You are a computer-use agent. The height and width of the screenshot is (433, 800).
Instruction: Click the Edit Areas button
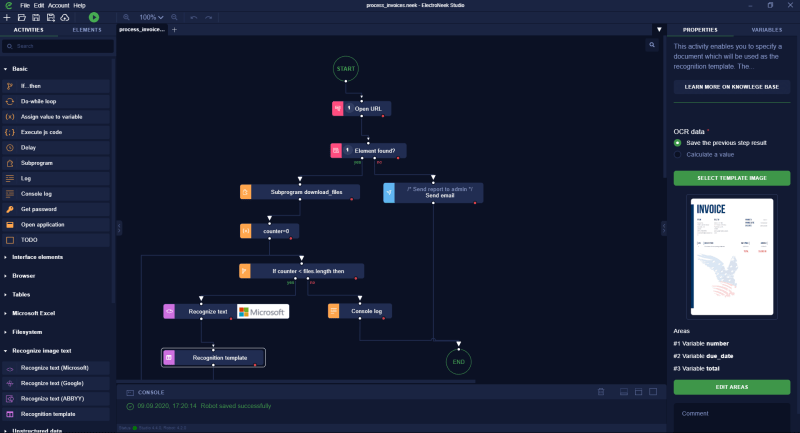click(732, 386)
